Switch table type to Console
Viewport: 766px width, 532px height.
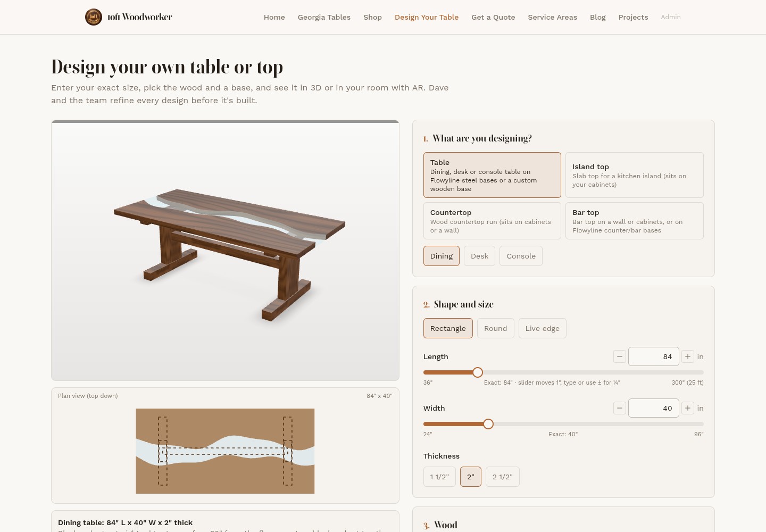(x=521, y=256)
